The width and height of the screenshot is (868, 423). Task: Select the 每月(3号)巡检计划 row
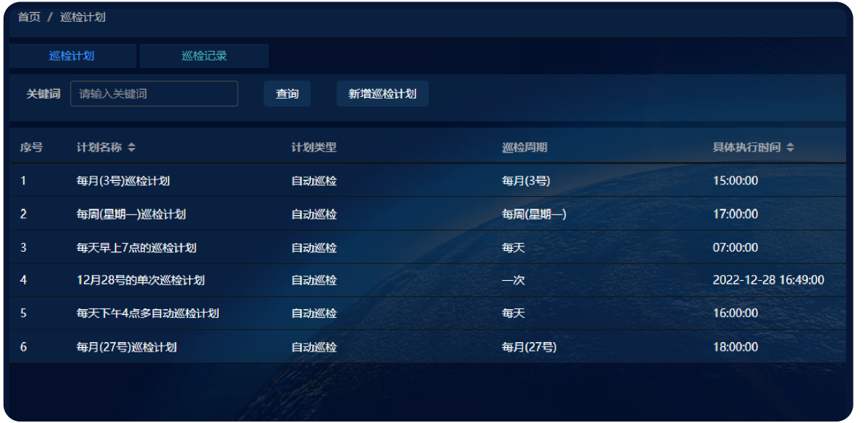(x=123, y=181)
